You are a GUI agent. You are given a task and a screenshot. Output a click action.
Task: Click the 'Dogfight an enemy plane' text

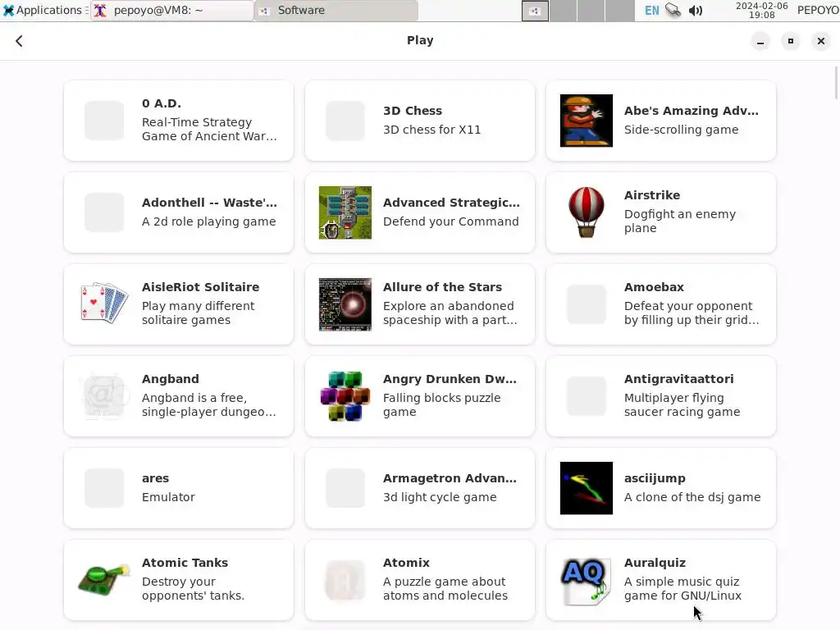pyautogui.click(x=680, y=221)
